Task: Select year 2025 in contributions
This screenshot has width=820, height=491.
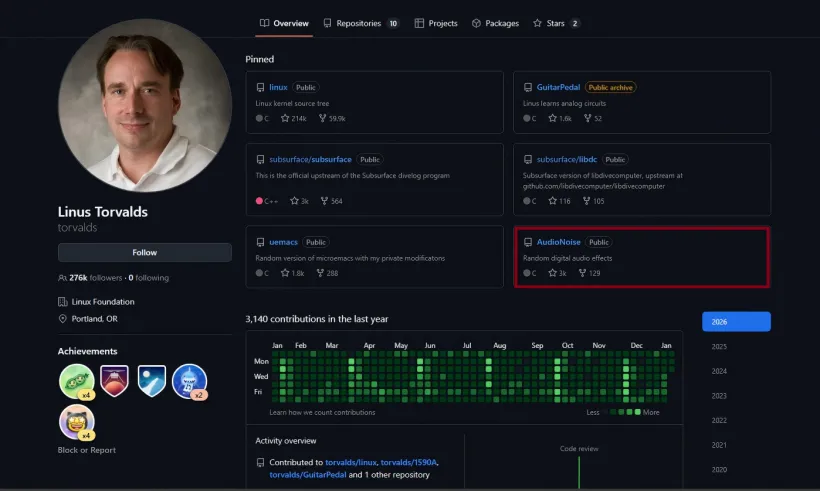Action: [719, 346]
